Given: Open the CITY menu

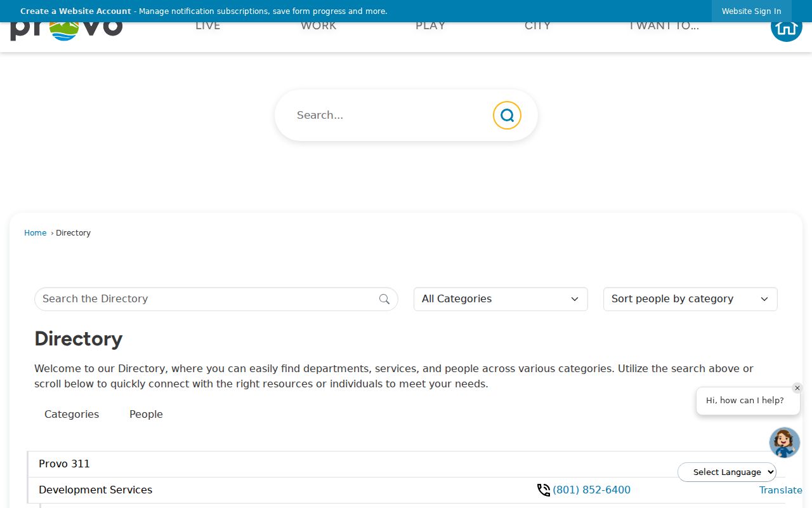Looking at the screenshot, I should [537, 27].
